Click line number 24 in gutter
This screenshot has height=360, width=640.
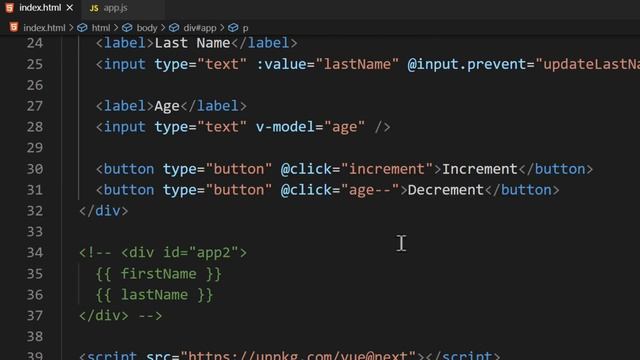click(x=35, y=43)
